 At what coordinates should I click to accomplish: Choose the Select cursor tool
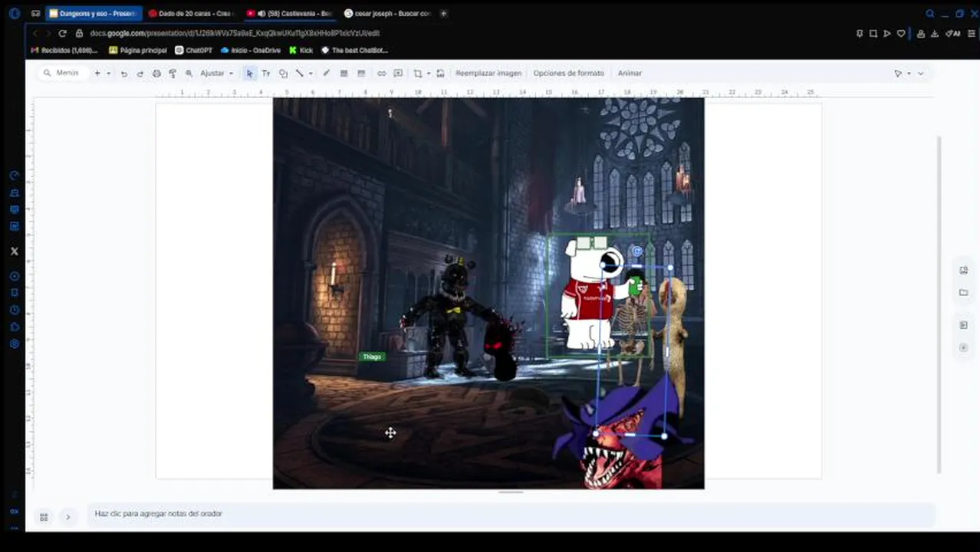pyautogui.click(x=249, y=74)
